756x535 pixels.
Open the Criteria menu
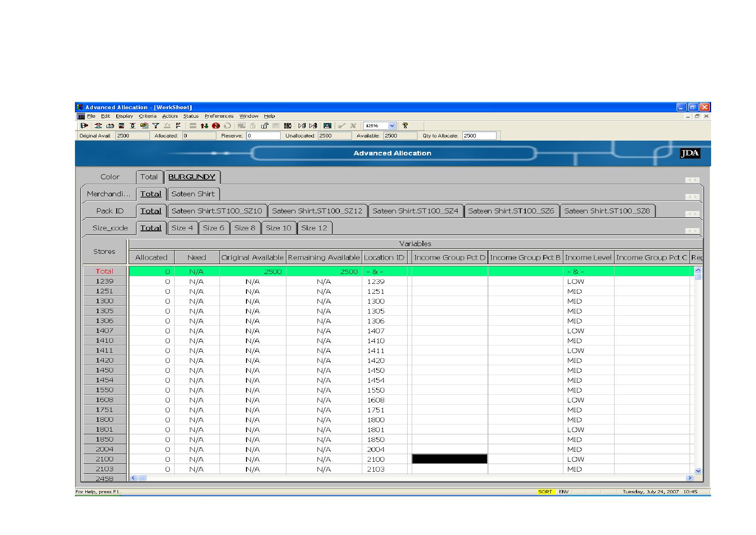click(x=147, y=116)
